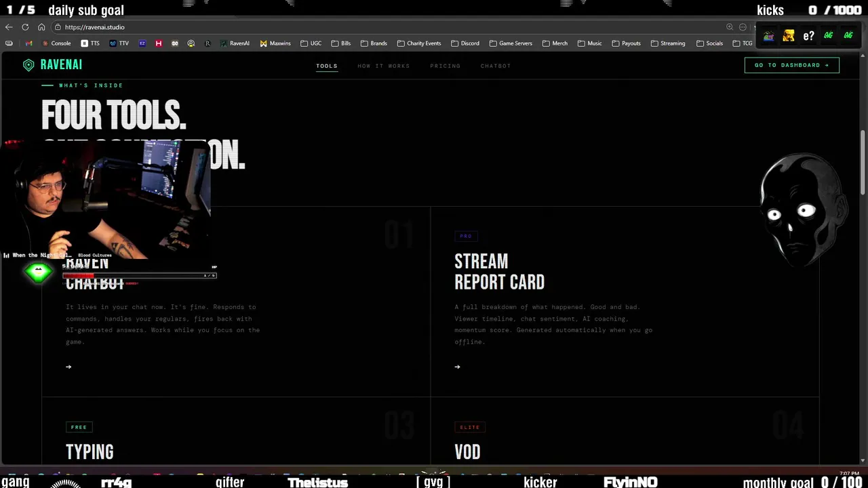Image resolution: width=868 pixels, height=488 pixels.
Task: Expand the UGC bookmarks folder
Action: (311, 43)
